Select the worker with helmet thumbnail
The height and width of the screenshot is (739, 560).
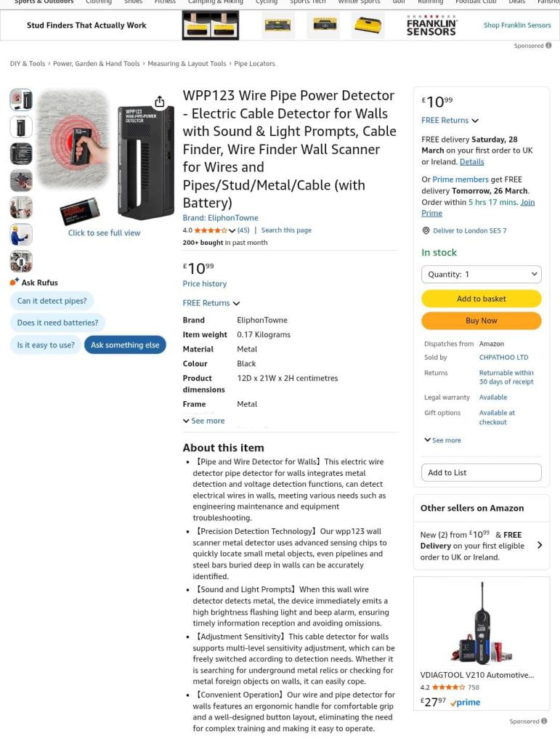pos(21,235)
